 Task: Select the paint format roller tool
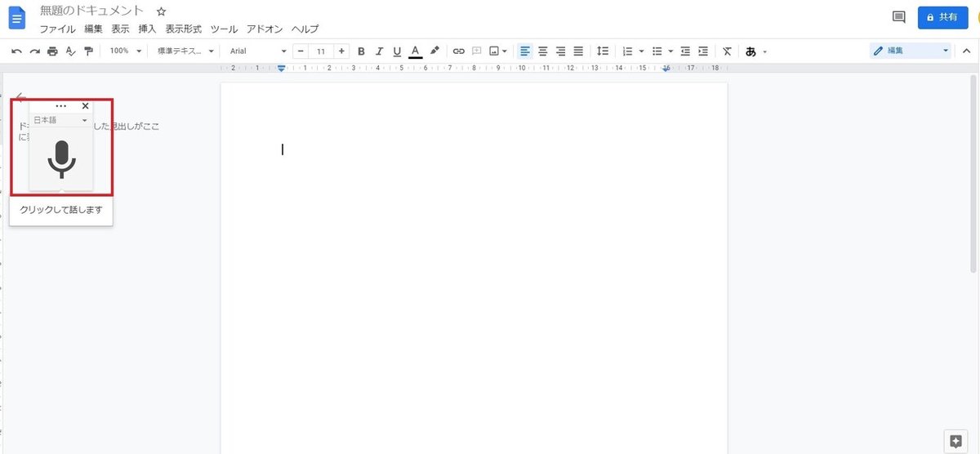(x=88, y=51)
